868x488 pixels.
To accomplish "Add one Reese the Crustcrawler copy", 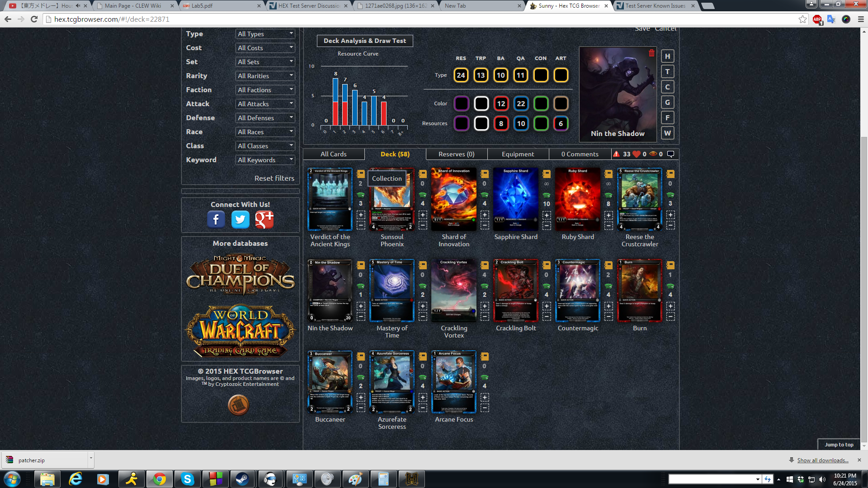I will point(670,215).
